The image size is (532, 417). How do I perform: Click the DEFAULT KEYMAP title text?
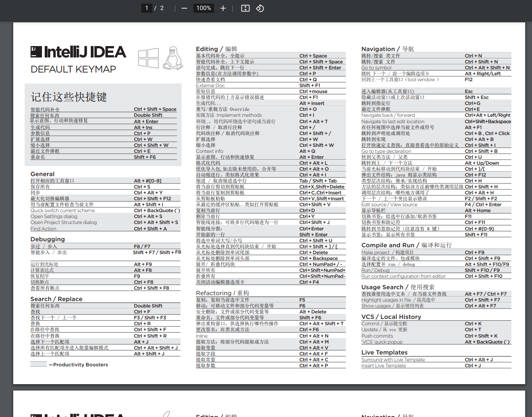73,69
